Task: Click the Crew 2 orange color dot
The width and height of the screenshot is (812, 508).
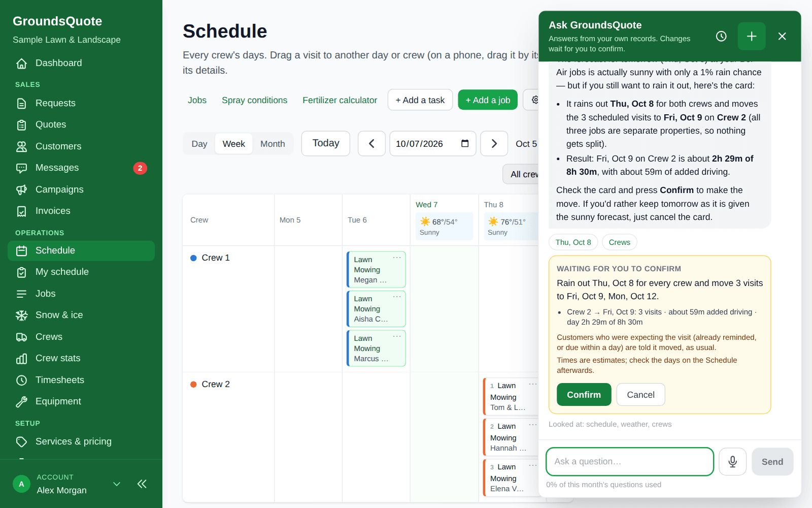Action: pyautogui.click(x=193, y=385)
